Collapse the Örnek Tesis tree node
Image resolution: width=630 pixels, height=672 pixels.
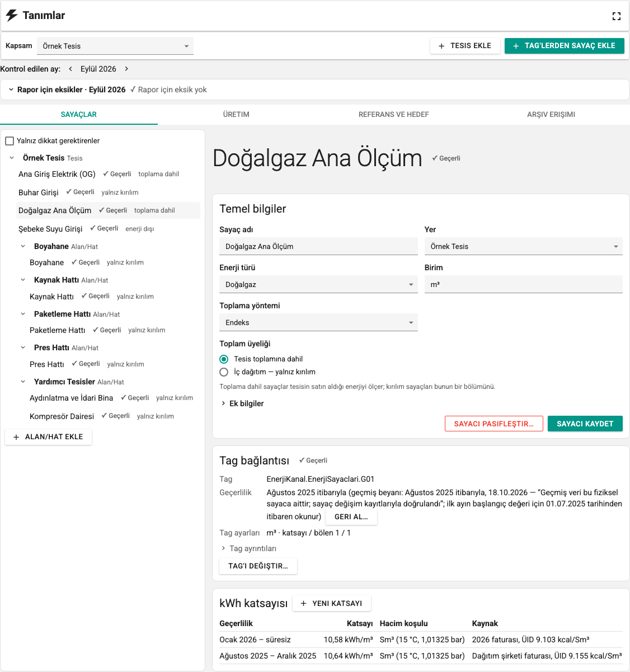point(12,158)
